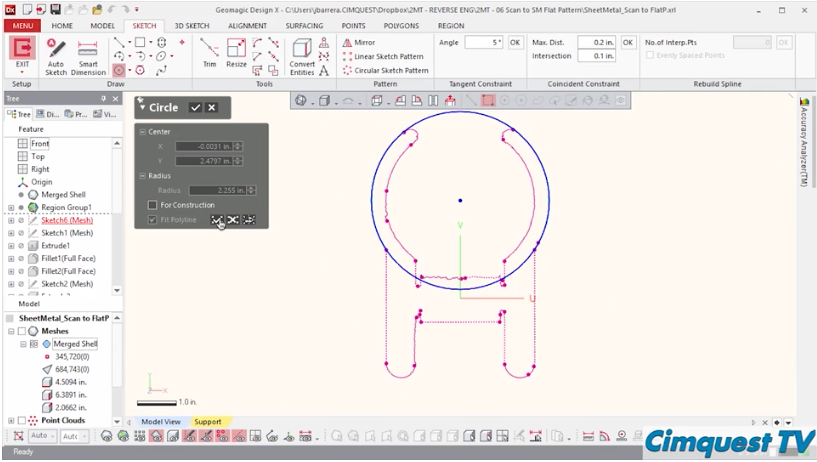Click the Save icon in title bar
This screenshot has height=462, width=817.
click(x=55, y=9)
